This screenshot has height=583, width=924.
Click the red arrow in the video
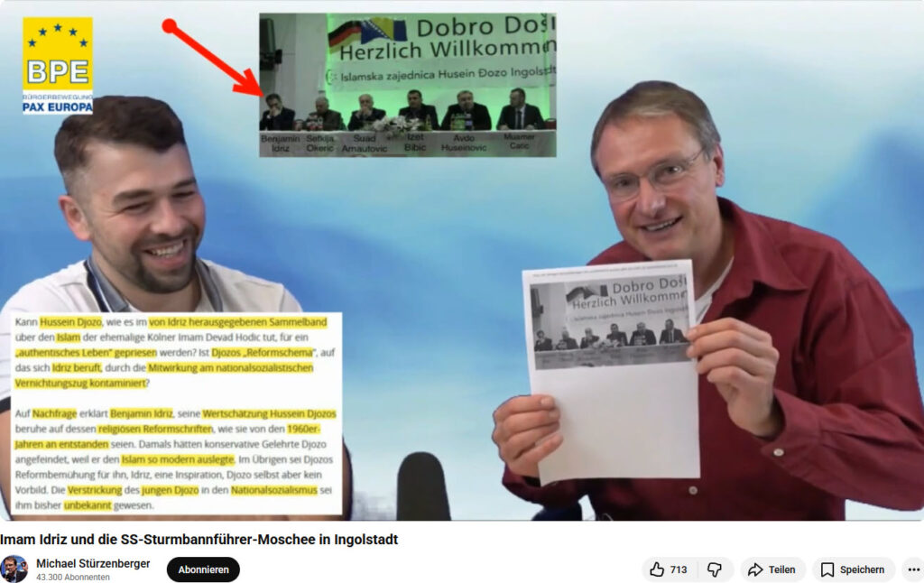pyautogui.click(x=213, y=57)
